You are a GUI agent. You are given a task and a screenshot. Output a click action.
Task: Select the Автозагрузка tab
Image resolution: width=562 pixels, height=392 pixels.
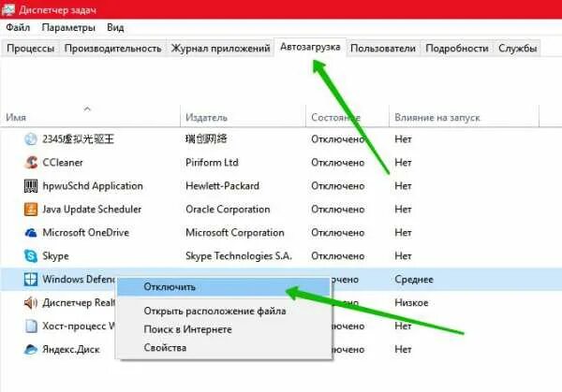pos(310,47)
